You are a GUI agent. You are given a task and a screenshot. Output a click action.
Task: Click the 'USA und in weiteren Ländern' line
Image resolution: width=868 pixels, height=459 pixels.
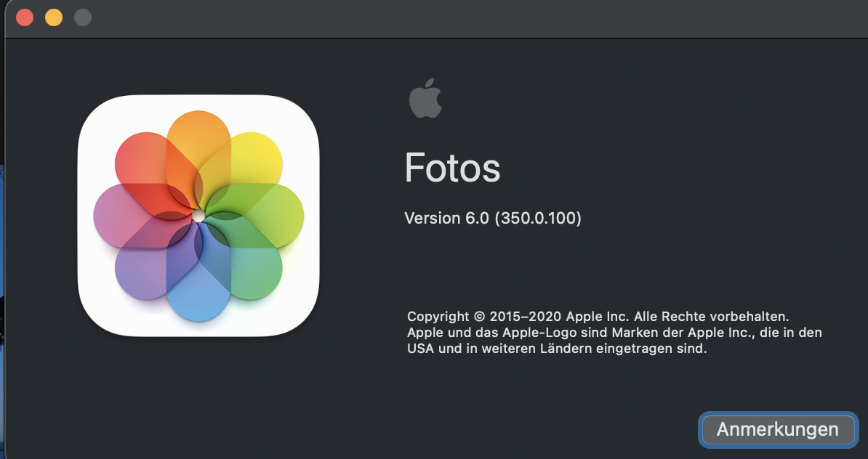click(556, 349)
